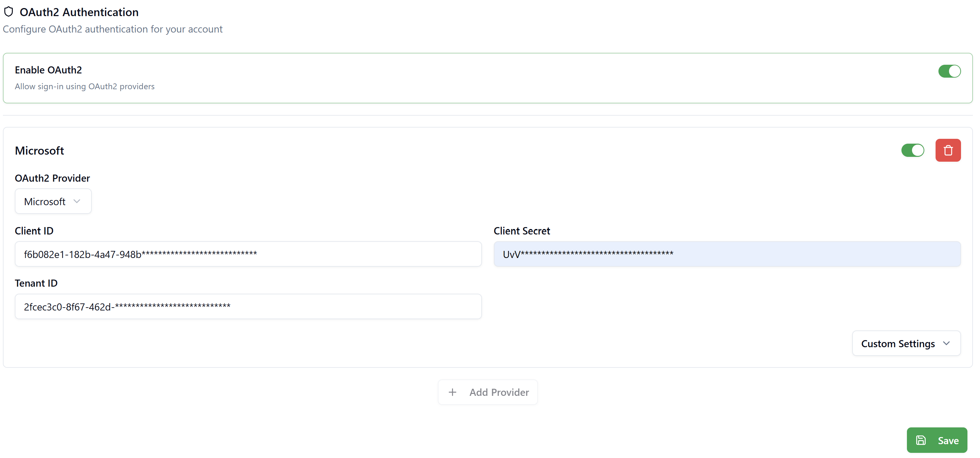The height and width of the screenshot is (458, 980).
Task: Focus the Client Secret input field
Action: pos(727,254)
